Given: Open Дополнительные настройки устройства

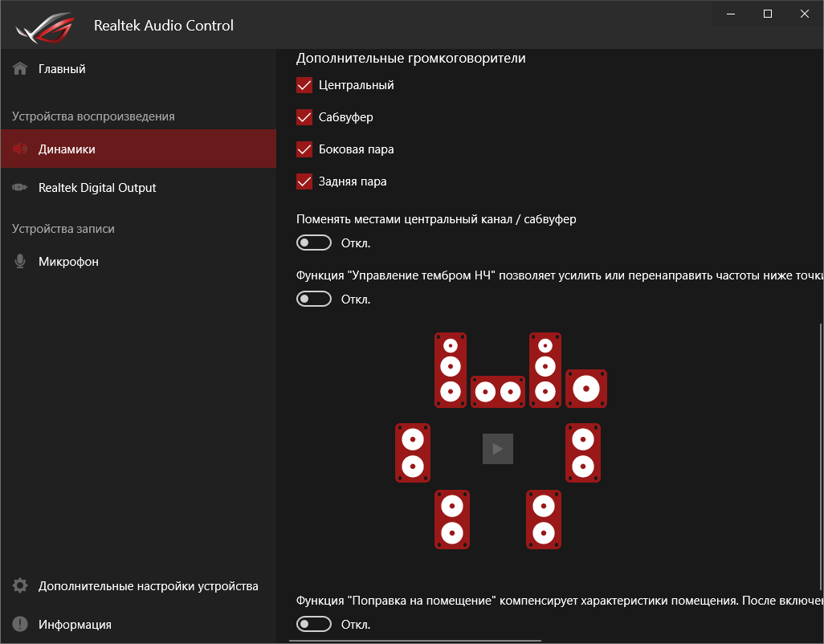Looking at the screenshot, I should pyautogui.click(x=148, y=586).
